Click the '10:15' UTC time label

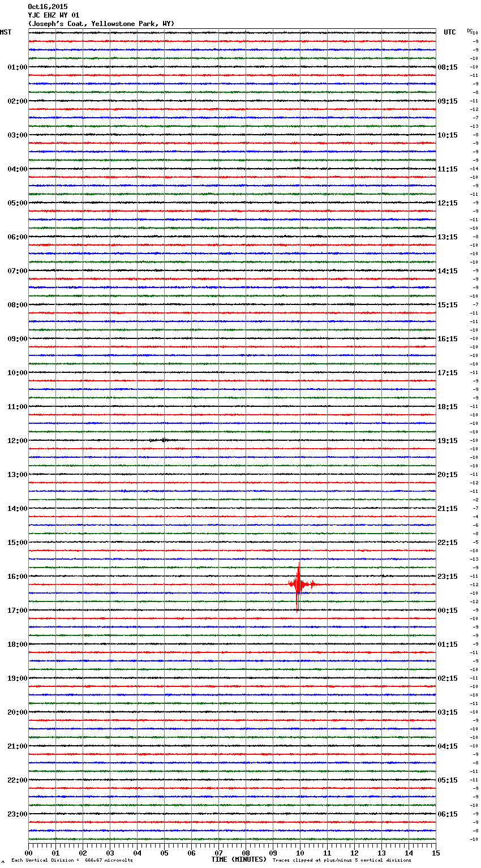448,135
